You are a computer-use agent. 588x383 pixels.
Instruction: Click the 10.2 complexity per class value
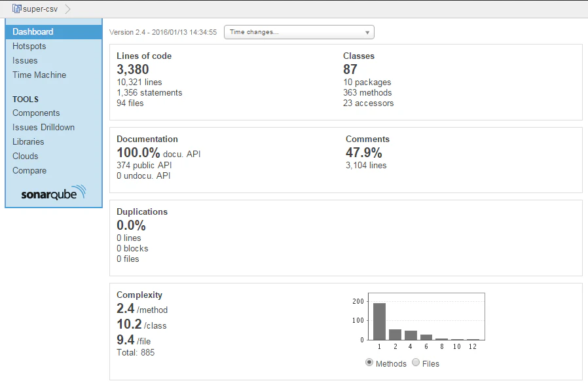pyautogui.click(x=129, y=324)
